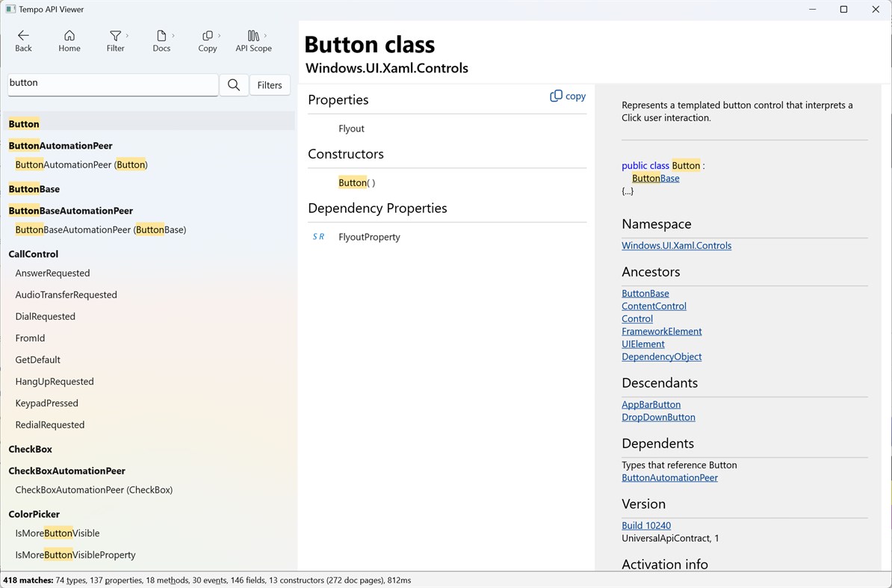Click the Build 10240 version link

[x=645, y=525]
